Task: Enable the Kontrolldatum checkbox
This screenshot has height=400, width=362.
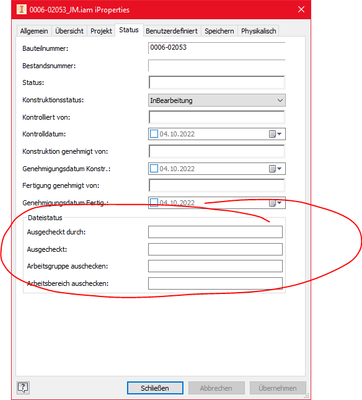Action: click(x=154, y=134)
